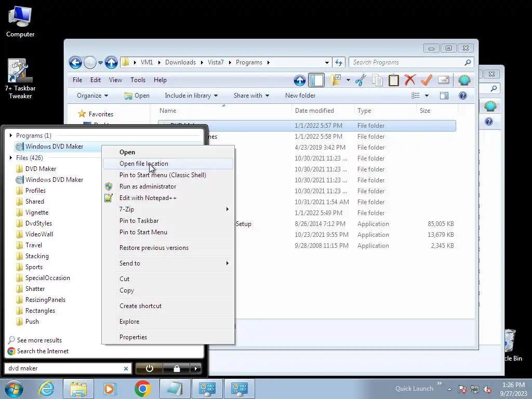Open Classic Shell settings shell icon

(464, 81)
